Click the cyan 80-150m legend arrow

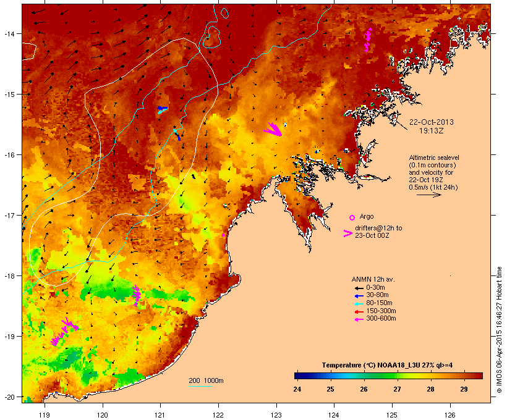(359, 304)
